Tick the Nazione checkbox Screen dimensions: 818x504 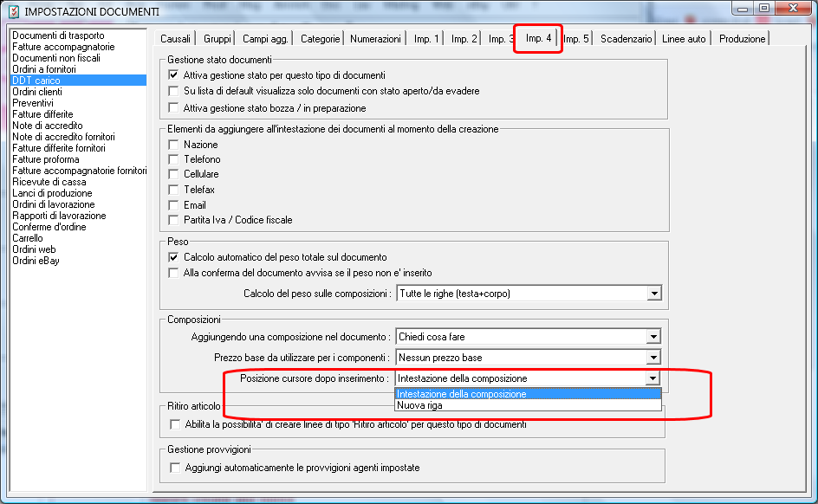click(173, 145)
